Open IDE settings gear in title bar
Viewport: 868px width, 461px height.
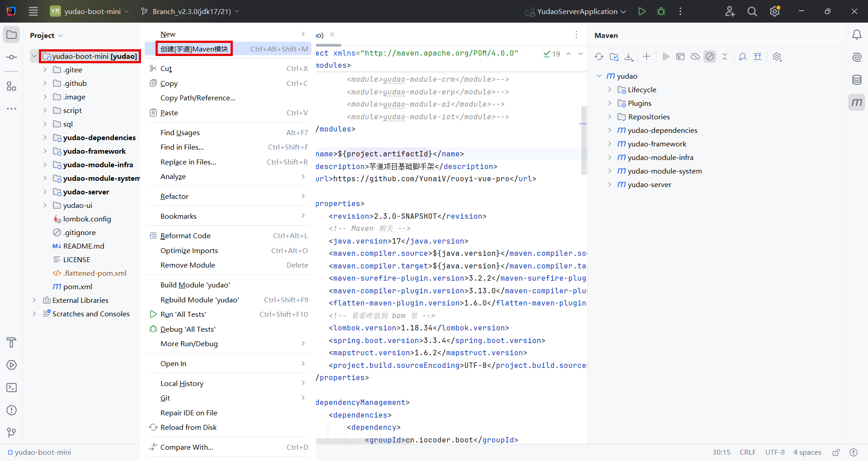click(x=775, y=11)
